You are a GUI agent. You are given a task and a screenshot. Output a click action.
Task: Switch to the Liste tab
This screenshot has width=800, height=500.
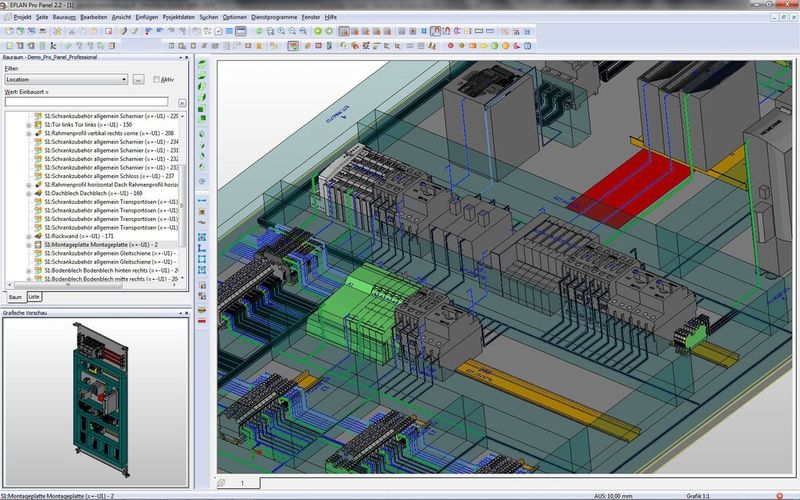click(34, 297)
